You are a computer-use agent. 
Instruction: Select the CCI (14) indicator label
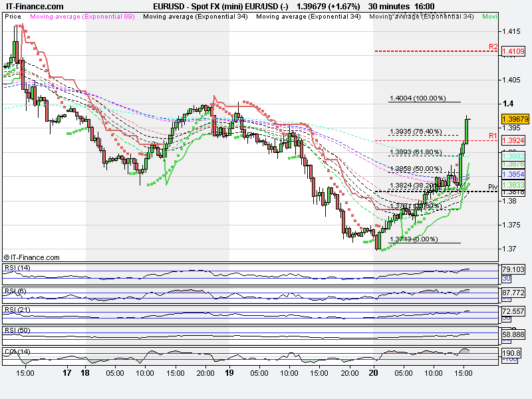click(x=17, y=352)
